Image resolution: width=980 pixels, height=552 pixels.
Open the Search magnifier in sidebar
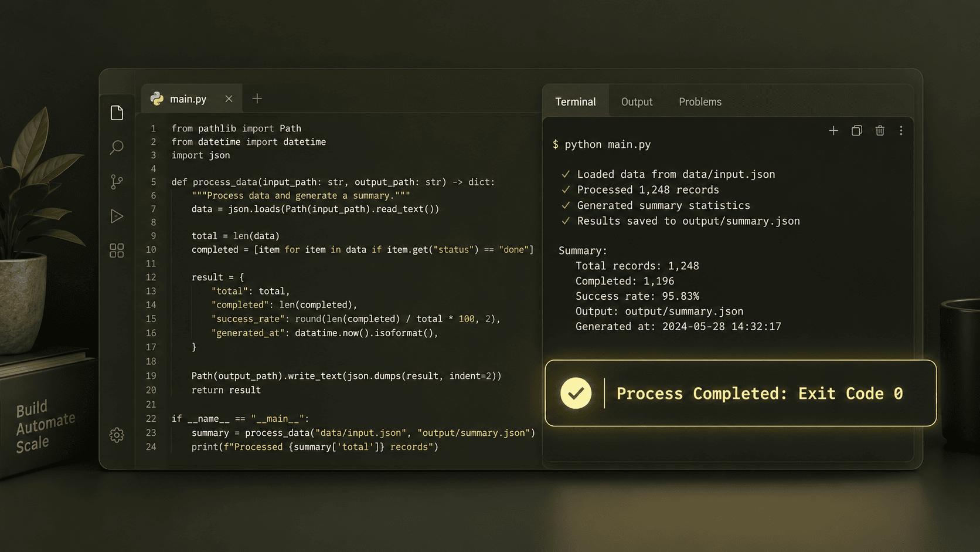pos(117,147)
